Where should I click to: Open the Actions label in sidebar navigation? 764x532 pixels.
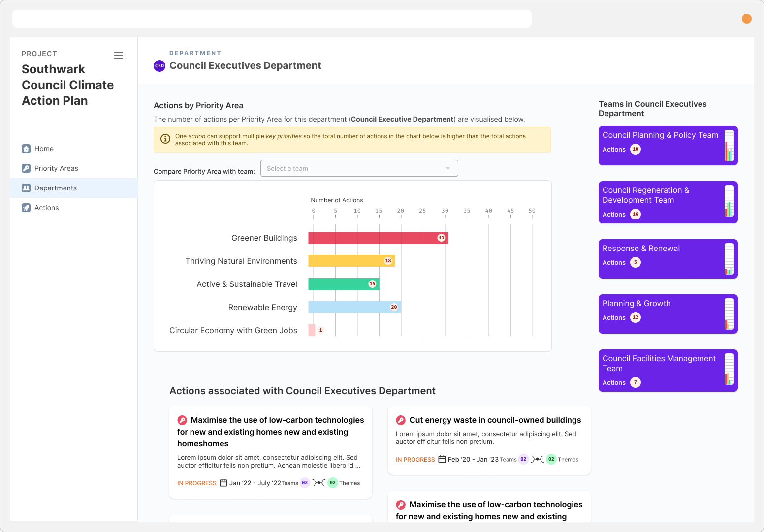pyautogui.click(x=47, y=208)
